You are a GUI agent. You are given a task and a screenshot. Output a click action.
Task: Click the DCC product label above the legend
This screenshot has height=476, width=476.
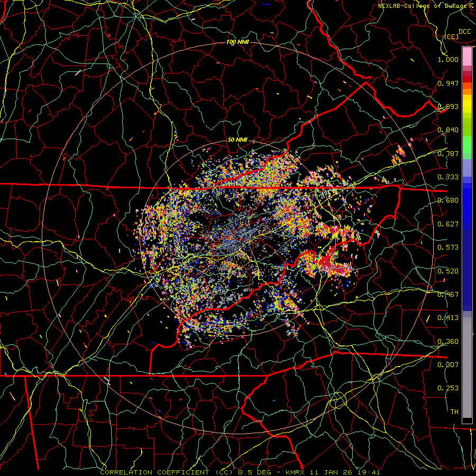tap(464, 32)
